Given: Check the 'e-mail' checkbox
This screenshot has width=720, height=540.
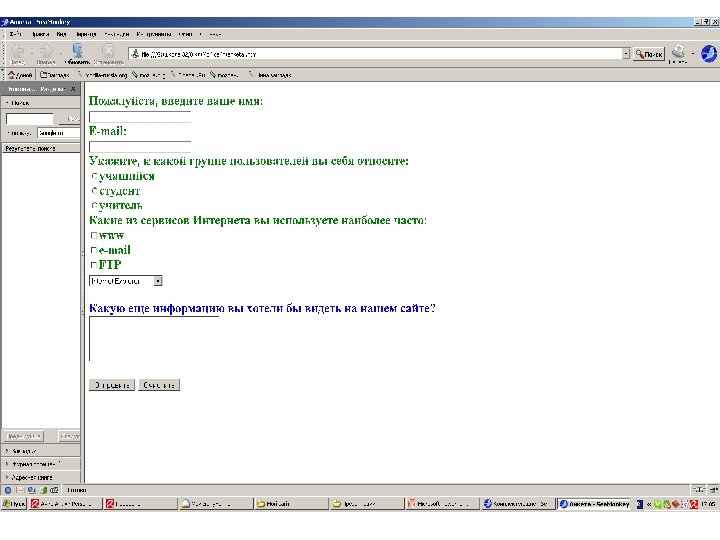Looking at the screenshot, I should (x=94, y=250).
